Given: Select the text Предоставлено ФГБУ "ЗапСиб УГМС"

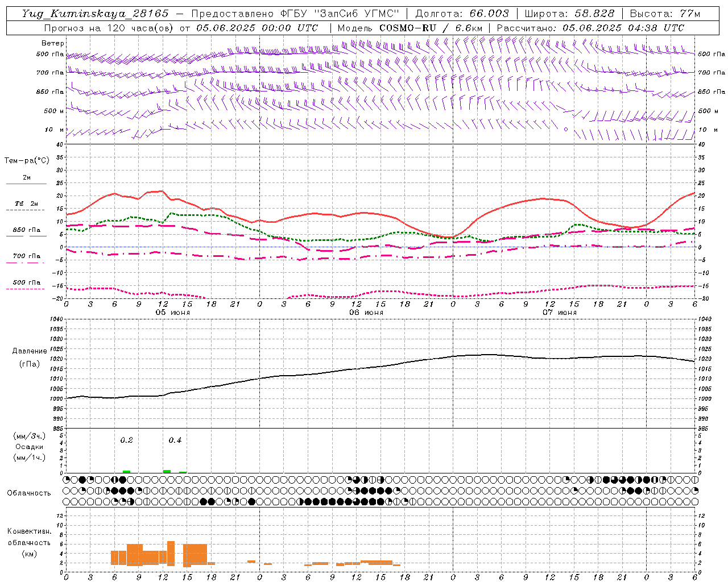Looking at the screenshot, I should pos(295,14).
